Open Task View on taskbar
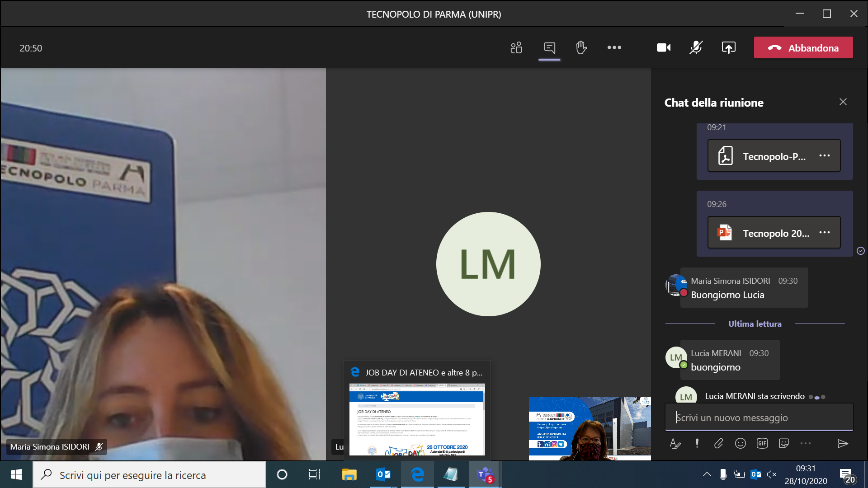Screen dimensions: 868x488 (315, 474)
